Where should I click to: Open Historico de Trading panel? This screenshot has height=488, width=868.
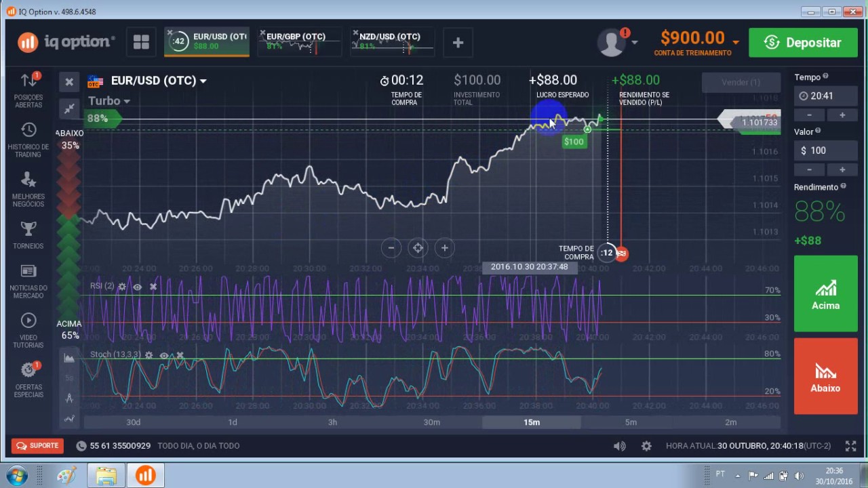coord(28,140)
